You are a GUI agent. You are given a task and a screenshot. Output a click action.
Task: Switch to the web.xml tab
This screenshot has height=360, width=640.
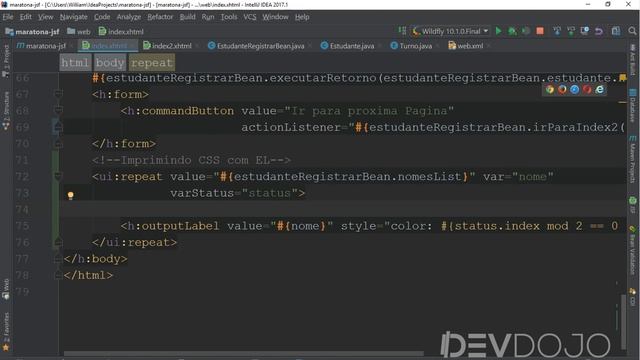469,46
